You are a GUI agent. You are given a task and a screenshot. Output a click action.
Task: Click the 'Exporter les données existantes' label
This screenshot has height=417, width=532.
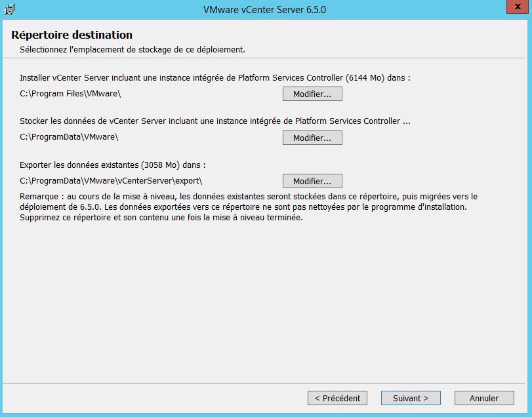(113, 165)
